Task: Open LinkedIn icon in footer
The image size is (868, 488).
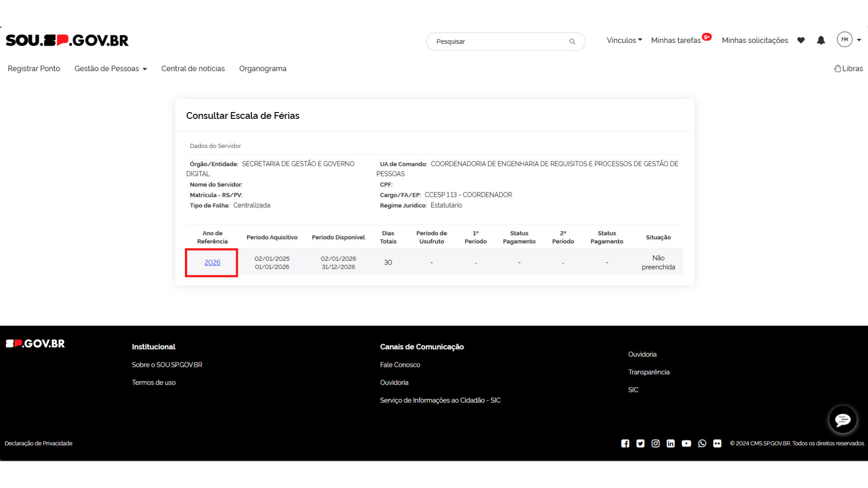Action: (x=671, y=443)
